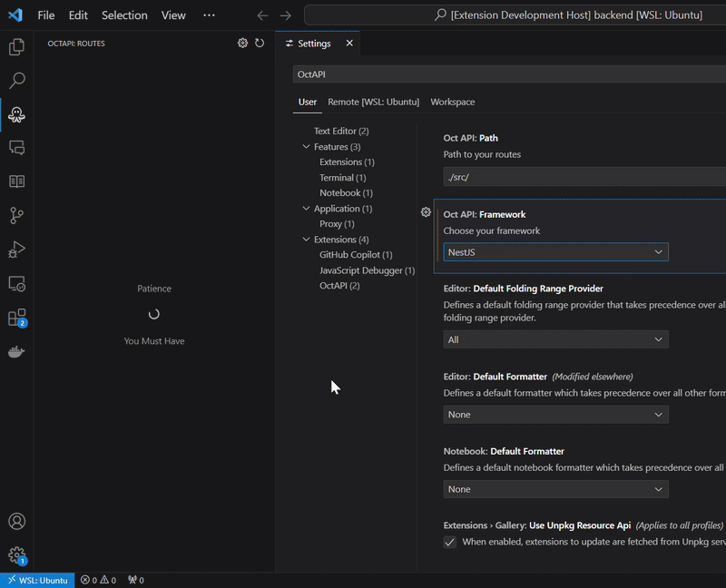Click the Oct API: Framework setting title
This screenshot has height=588, width=726.
(485, 214)
